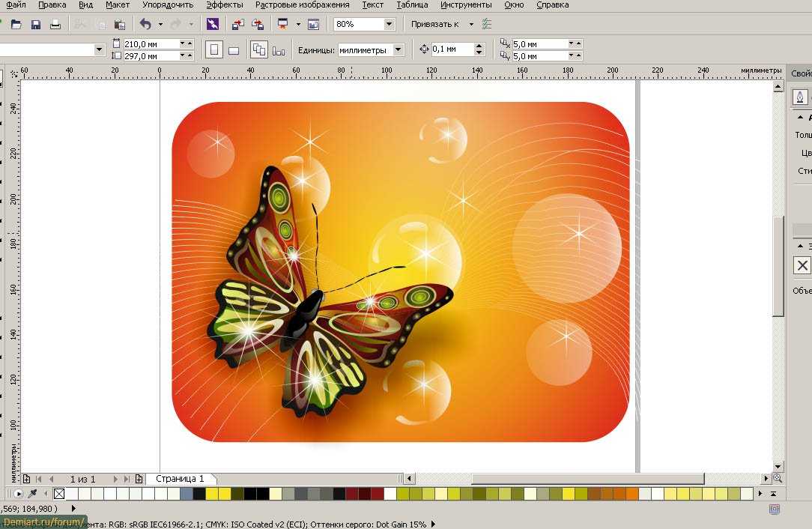Open the document palette flyout button

coord(18,493)
